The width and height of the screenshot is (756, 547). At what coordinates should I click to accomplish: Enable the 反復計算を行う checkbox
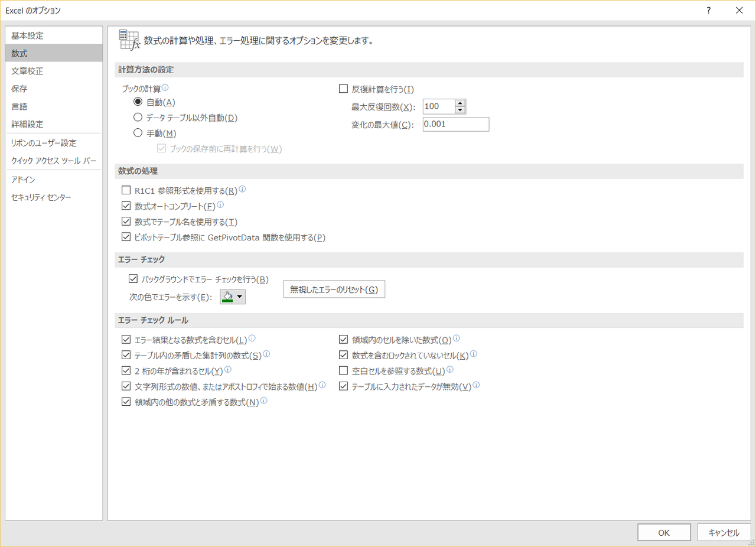point(343,89)
